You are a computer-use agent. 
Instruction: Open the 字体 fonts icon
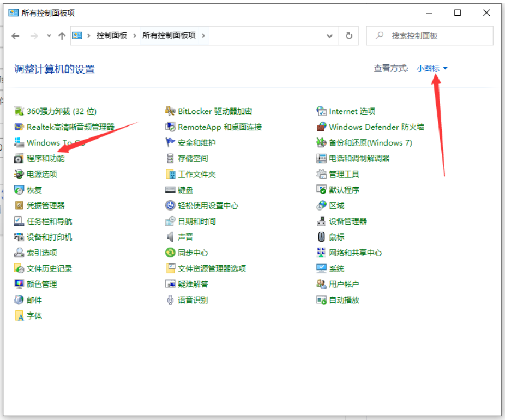(x=19, y=316)
